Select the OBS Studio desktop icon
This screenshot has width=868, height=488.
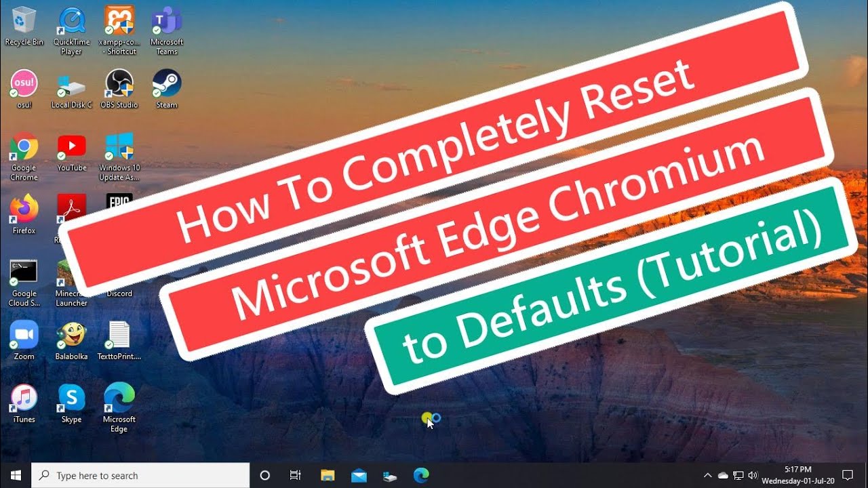(119, 89)
